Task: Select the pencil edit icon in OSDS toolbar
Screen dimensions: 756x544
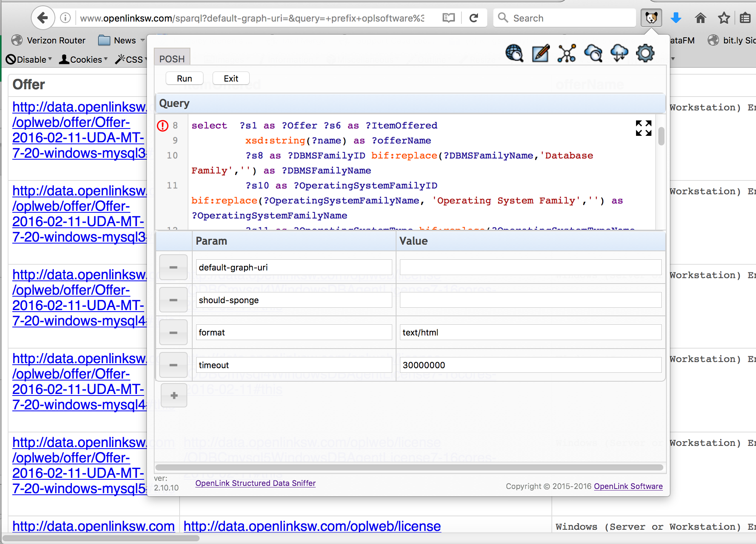Action: [540, 54]
